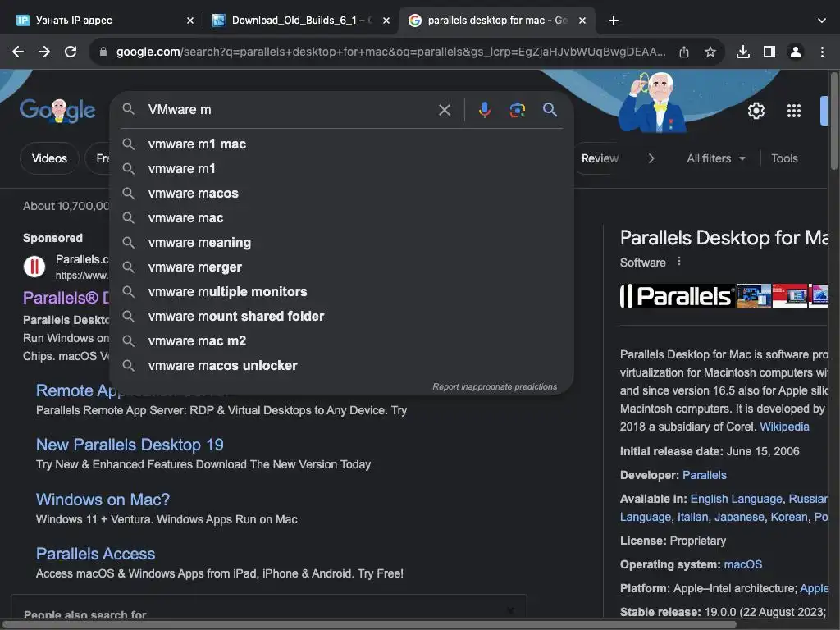Image resolution: width=840 pixels, height=630 pixels.
Task: Filter results by Review chip
Action: click(x=600, y=158)
